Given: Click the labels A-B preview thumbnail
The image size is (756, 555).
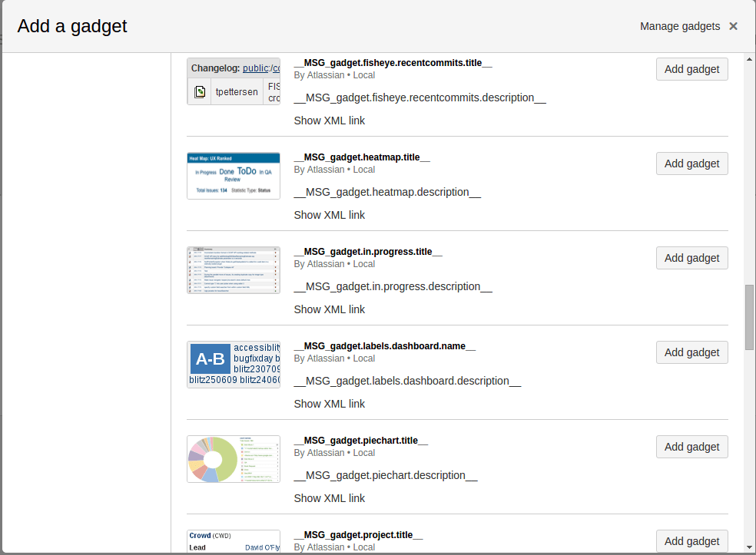Looking at the screenshot, I should [x=234, y=365].
